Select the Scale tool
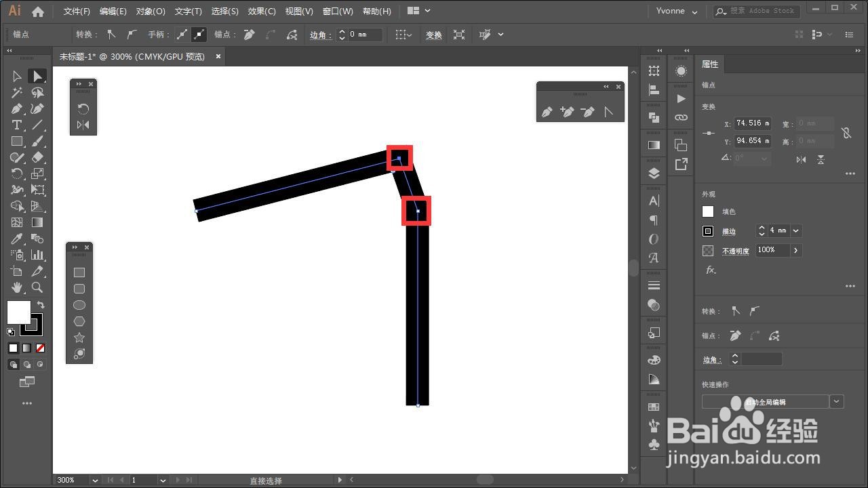This screenshot has height=488, width=868. tap(37, 174)
